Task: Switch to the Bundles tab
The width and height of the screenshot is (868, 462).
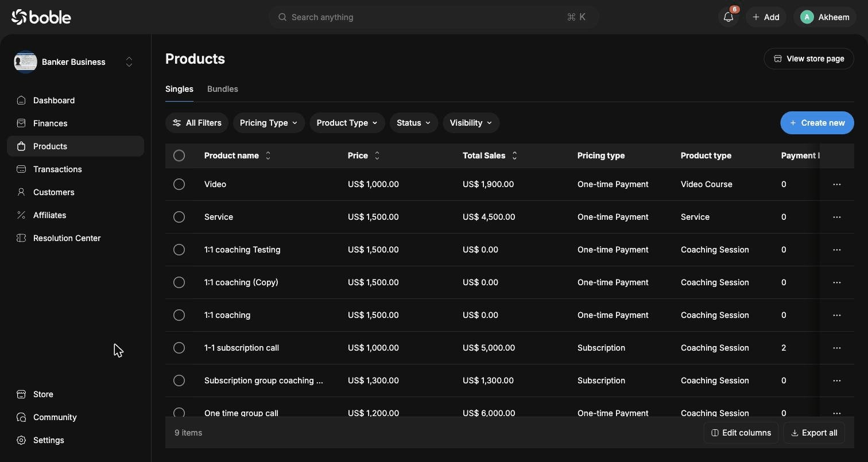Action: pyautogui.click(x=223, y=89)
